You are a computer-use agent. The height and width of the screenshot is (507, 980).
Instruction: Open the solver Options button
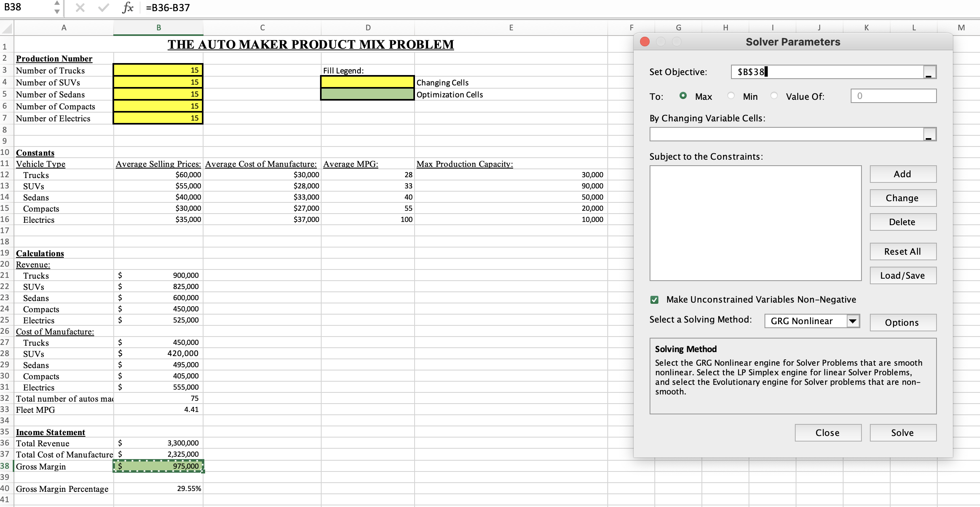click(x=903, y=323)
